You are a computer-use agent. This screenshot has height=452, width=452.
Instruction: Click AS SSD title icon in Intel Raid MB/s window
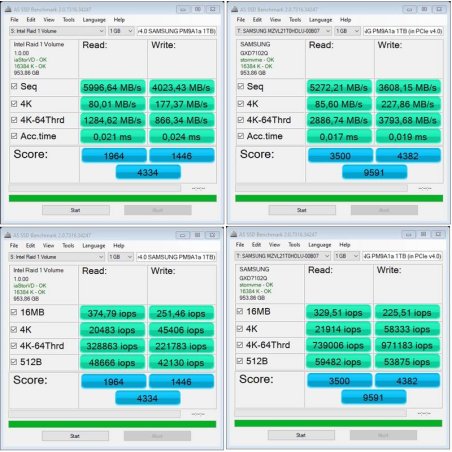(x=8, y=9)
